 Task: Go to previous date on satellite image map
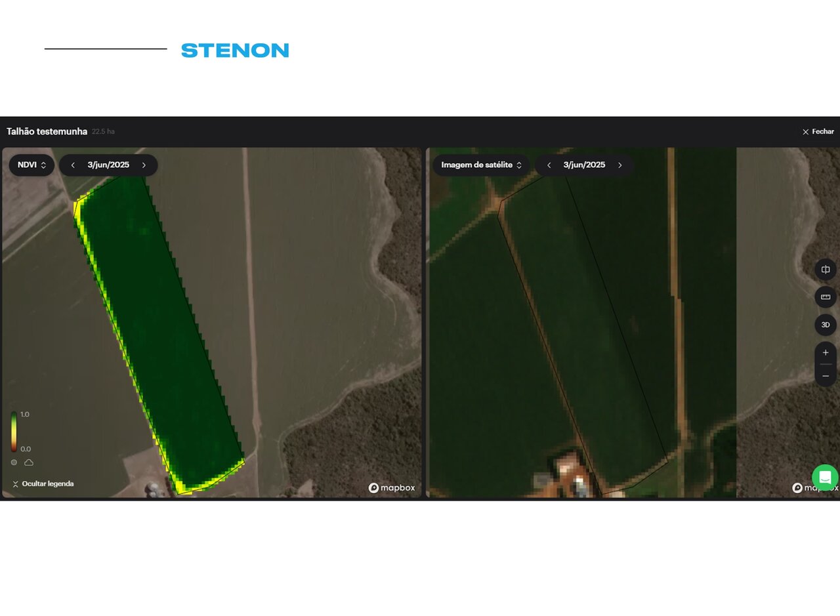(549, 165)
